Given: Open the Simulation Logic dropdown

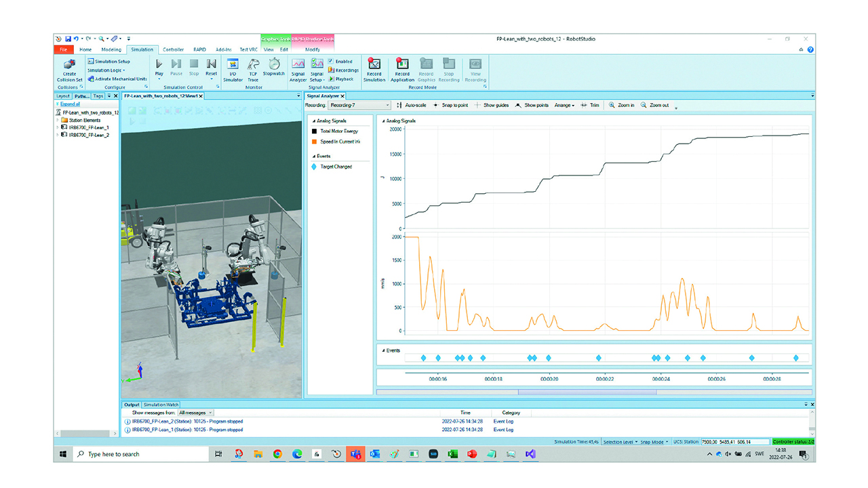Looking at the screenshot, I should pos(106,70).
